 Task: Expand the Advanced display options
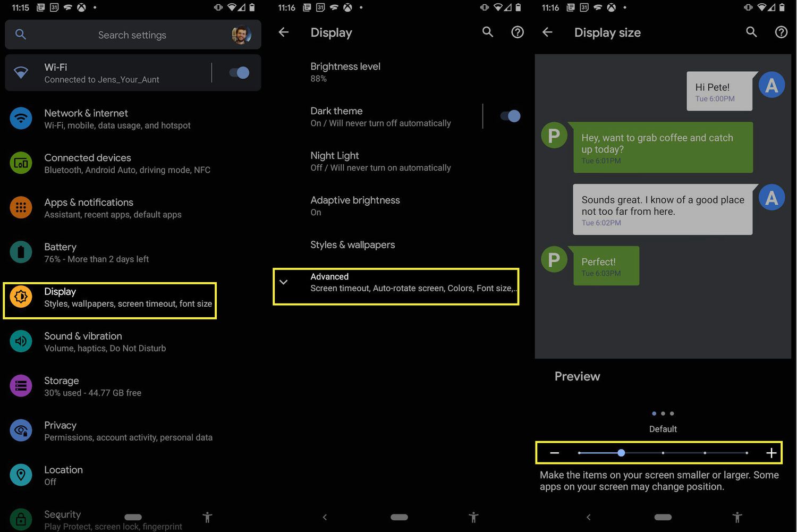[x=395, y=286]
